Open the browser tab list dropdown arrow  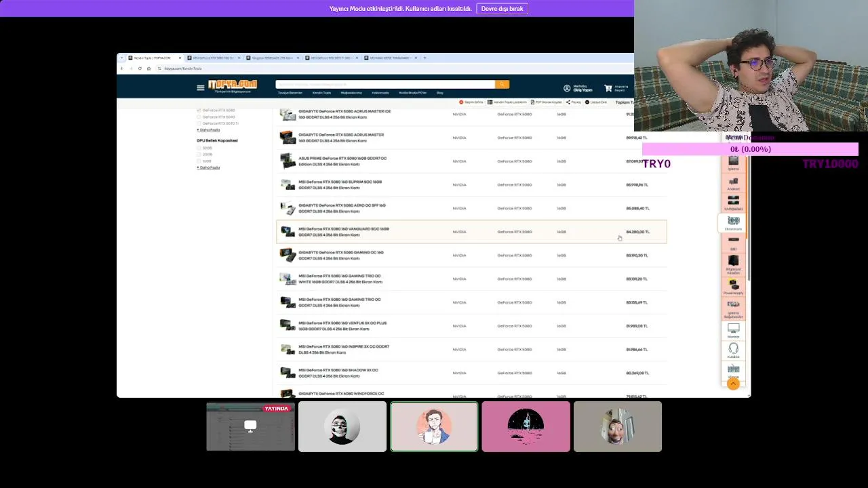tap(121, 58)
